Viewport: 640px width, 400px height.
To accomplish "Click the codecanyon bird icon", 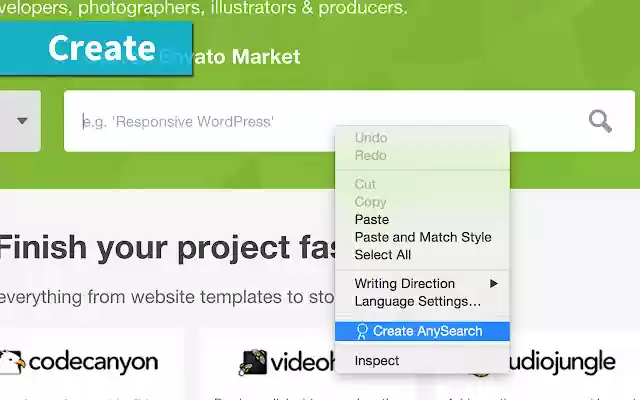I will pyautogui.click(x=11, y=362).
